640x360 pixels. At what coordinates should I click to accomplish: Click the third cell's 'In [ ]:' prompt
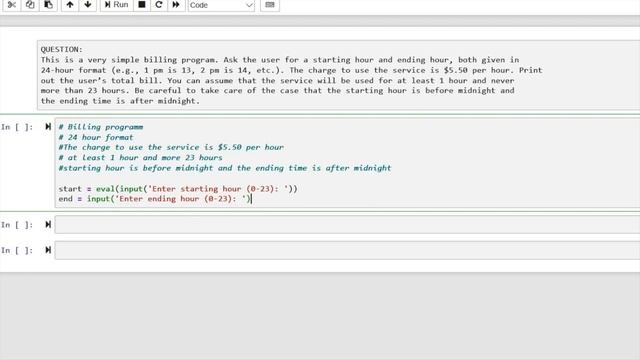coord(17,250)
